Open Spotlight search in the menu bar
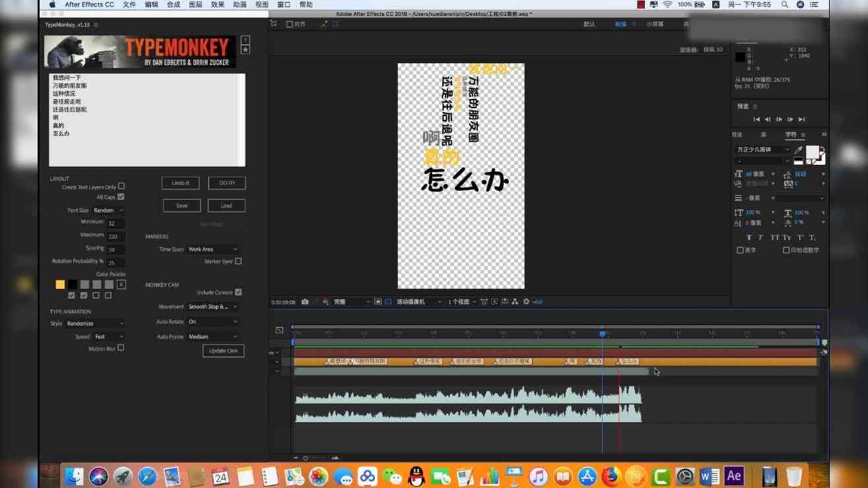Viewport: 868px width, 488px height. pyautogui.click(x=784, y=4)
